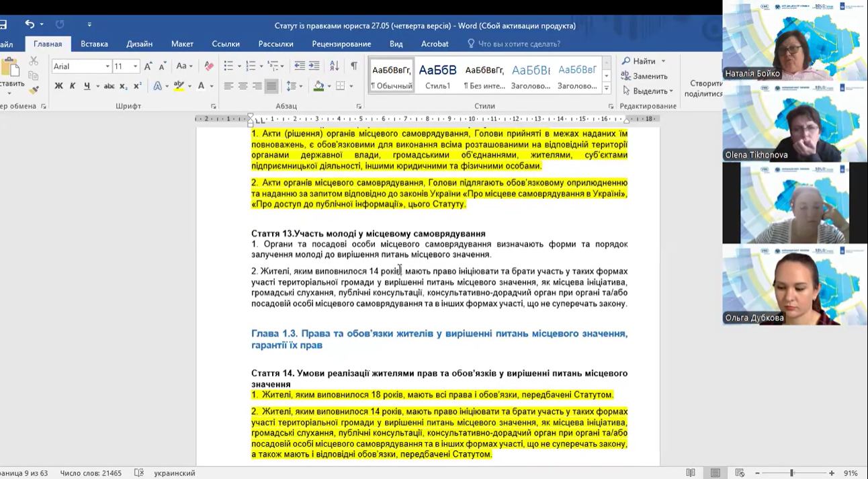
Task: Toggle paragraph marks display (¶)
Action: click(x=353, y=66)
